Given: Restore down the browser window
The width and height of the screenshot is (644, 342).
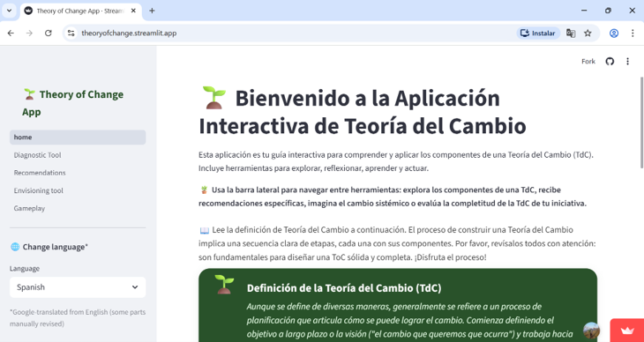Looking at the screenshot, I should 608,11.
